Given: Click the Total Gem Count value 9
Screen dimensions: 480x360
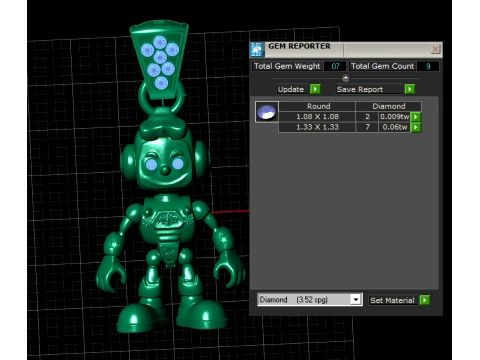Looking at the screenshot, I should [x=428, y=66].
